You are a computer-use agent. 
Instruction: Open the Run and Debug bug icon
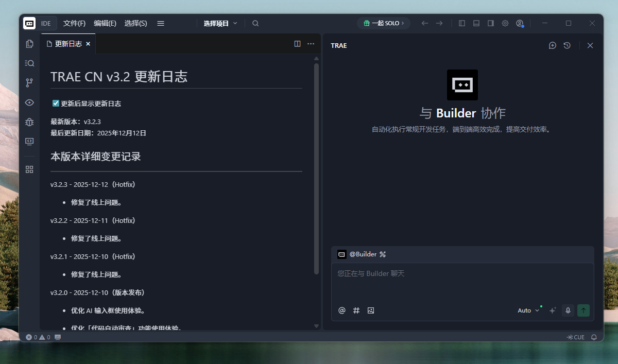tap(29, 122)
